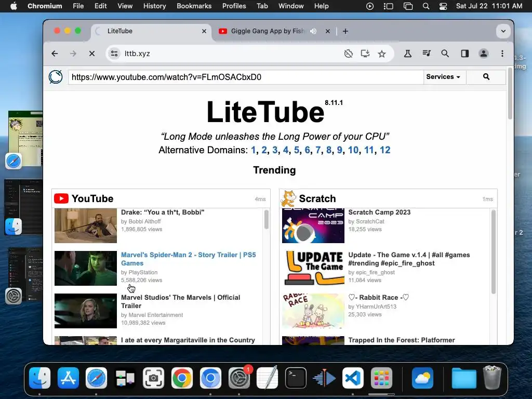Open Drake "You a th*t, Bobbi" video title

163,212
